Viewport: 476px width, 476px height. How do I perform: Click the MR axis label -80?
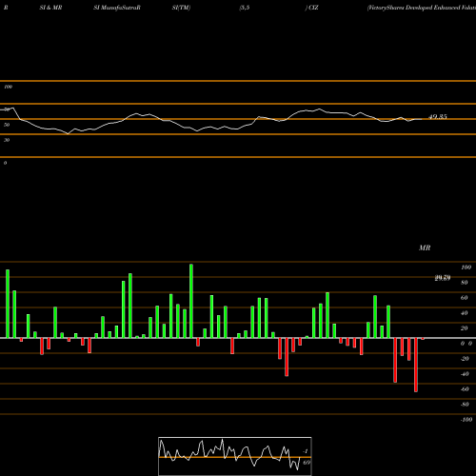[x=465, y=405]
